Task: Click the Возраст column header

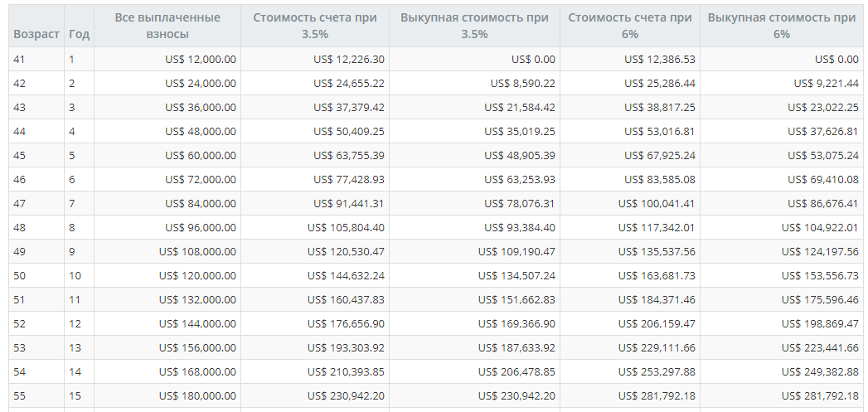Action: (36, 34)
